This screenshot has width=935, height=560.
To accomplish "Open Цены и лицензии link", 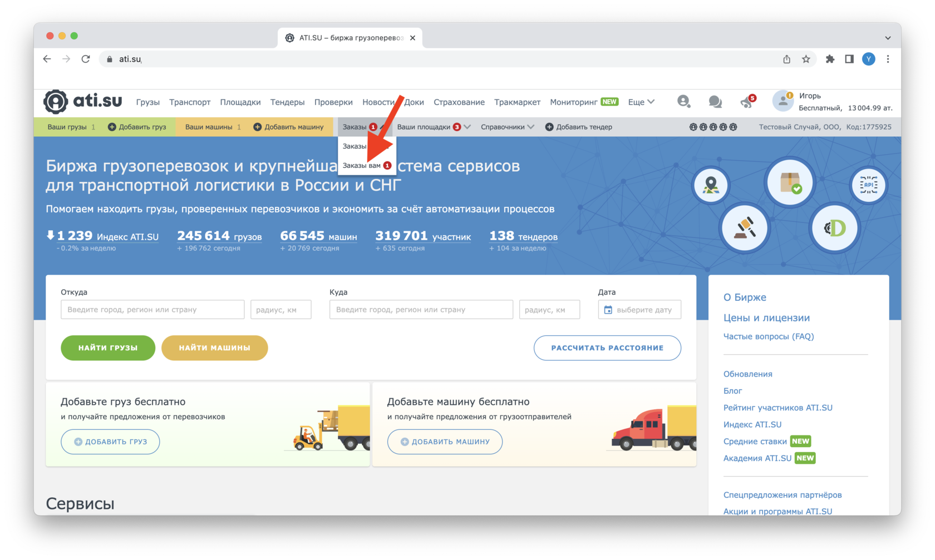I will click(766, 318).
